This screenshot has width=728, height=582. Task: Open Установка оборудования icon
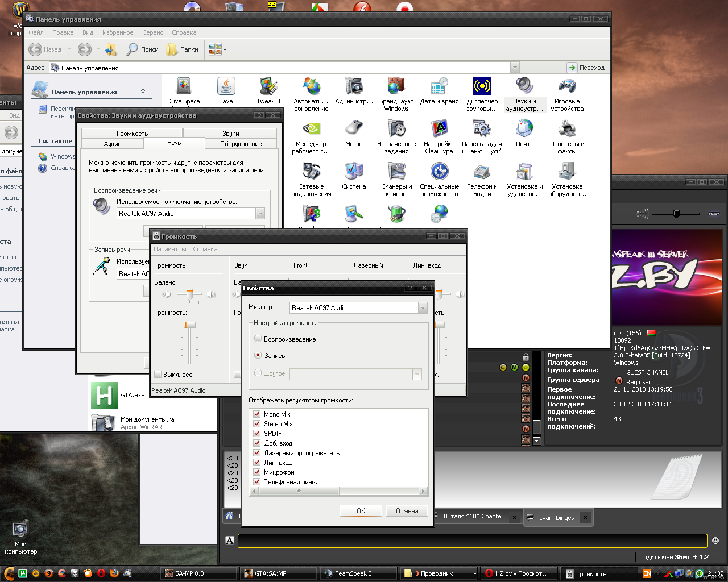(567, 180)
